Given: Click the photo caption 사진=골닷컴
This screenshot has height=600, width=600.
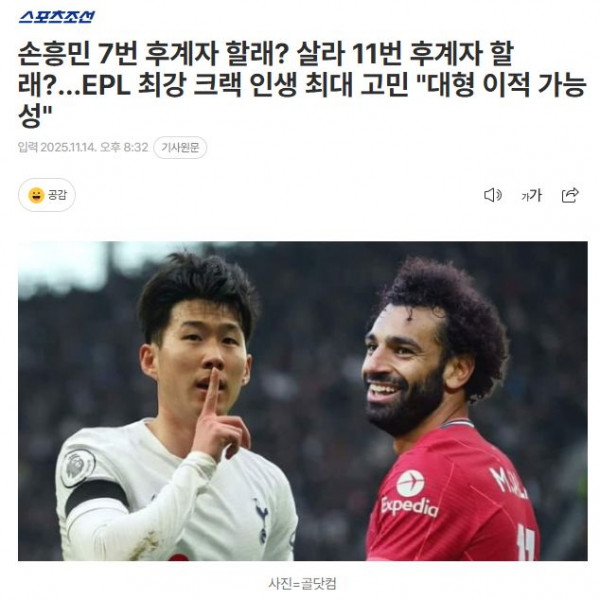Looking at the screenshot, I should 302,584.
